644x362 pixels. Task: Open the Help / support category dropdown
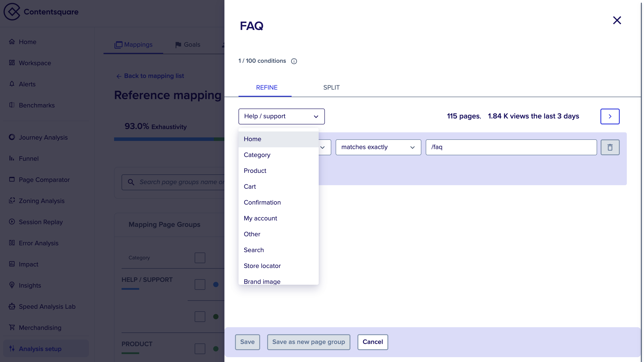281,116
